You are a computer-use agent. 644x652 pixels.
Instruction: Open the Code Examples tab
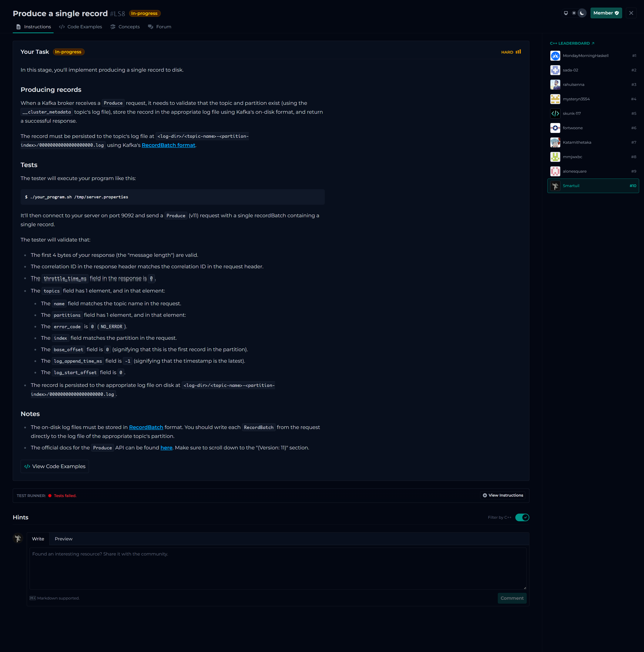(81, 27)
